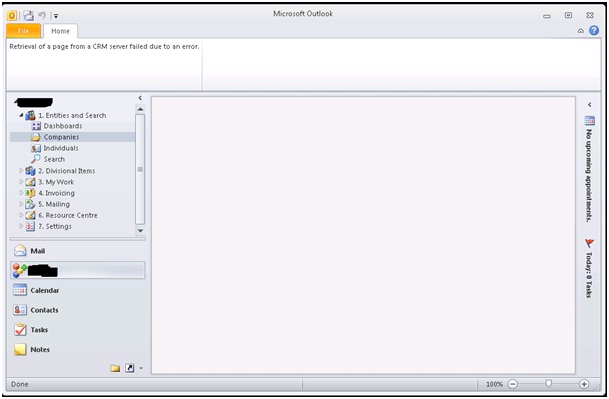Image resolution: width=609 pixels, height=399 pixels.
Task: Click No upcoming appointments text
Action: pyautogui.click(x=589, y=176)
